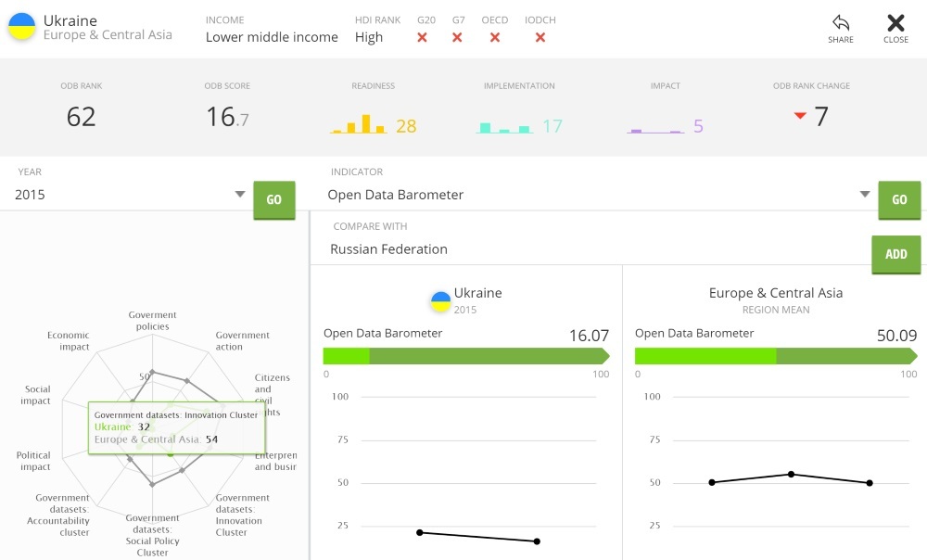Click the HDI rank value High
The width and height of the screenshot is (927, 560).
(369, 37)
